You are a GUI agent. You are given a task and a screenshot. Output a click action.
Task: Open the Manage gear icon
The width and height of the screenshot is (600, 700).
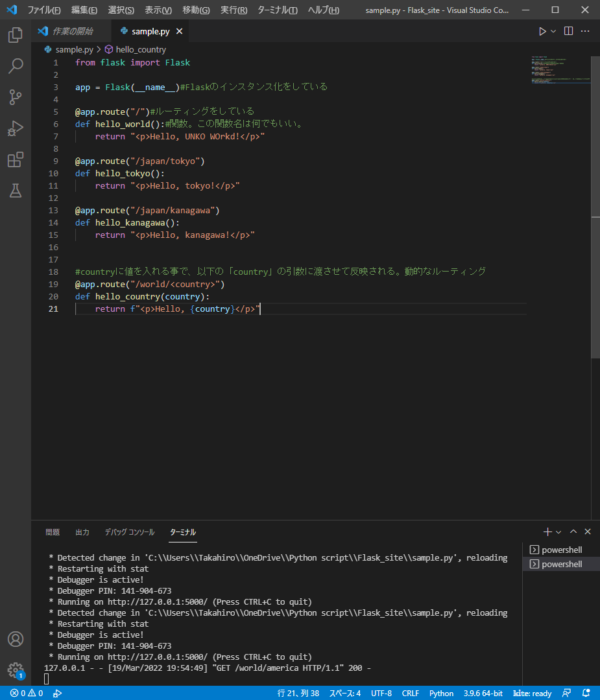point(16,670)
